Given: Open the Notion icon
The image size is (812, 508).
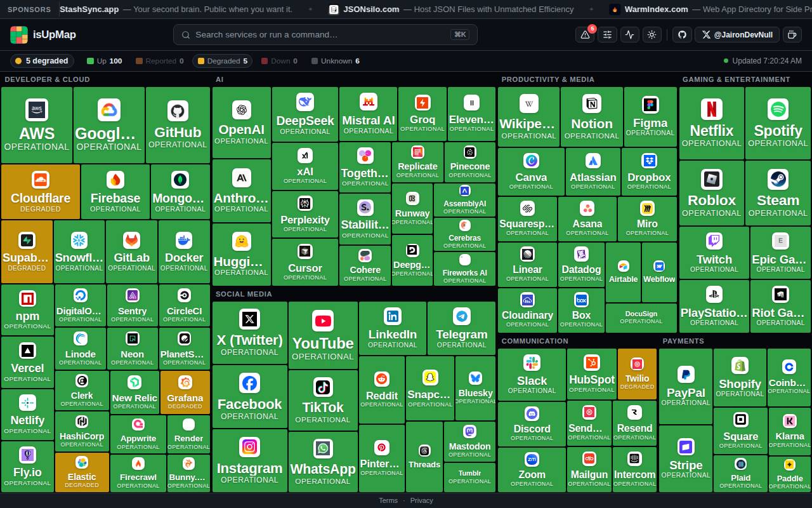Looking at the screenshot, I should 592,104.
